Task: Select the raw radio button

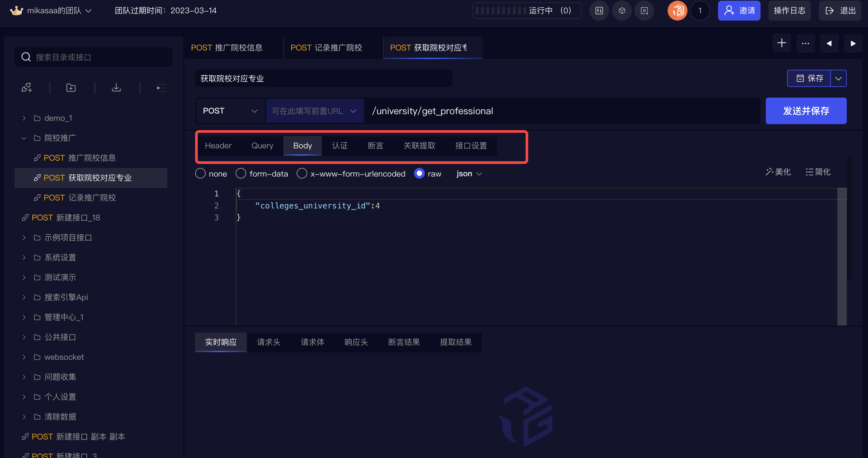Action: click(x=419, y=173)
